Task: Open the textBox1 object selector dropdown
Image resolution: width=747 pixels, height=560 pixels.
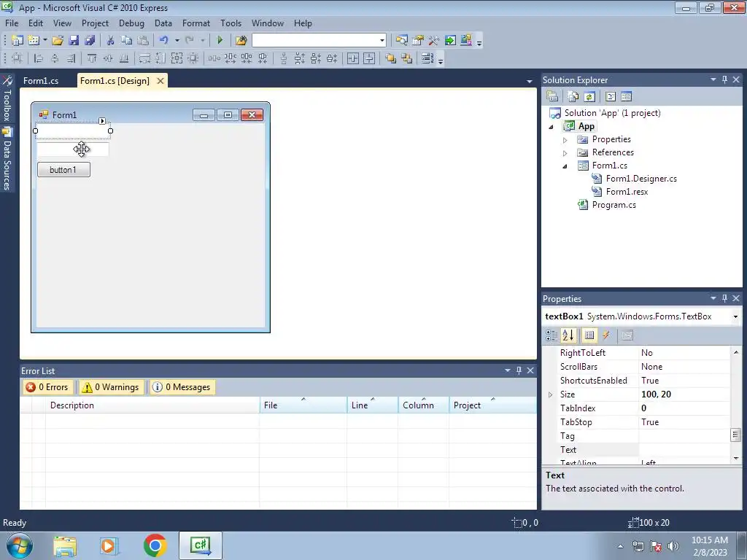Action: tap(735, 316)
